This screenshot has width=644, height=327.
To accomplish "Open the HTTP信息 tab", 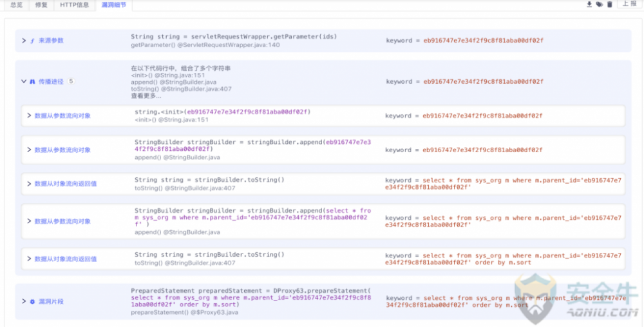I will click(x=74, y=5).
